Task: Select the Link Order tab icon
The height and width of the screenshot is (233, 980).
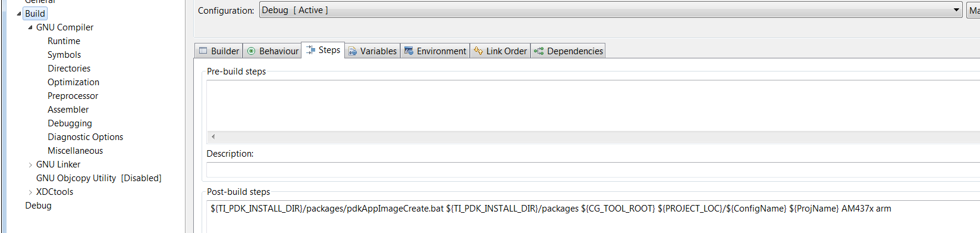Action: pyautogui.click(x=478, y=51)
